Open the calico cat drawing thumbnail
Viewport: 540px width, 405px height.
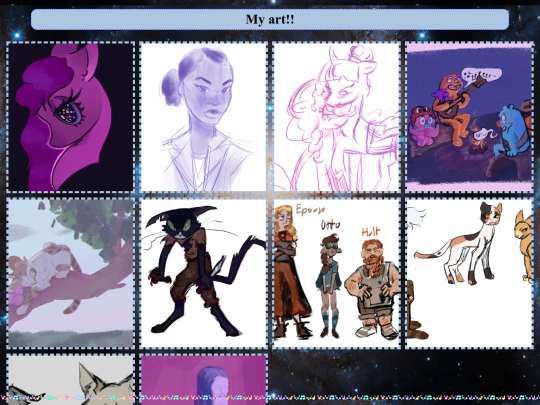tap(470, 273)
